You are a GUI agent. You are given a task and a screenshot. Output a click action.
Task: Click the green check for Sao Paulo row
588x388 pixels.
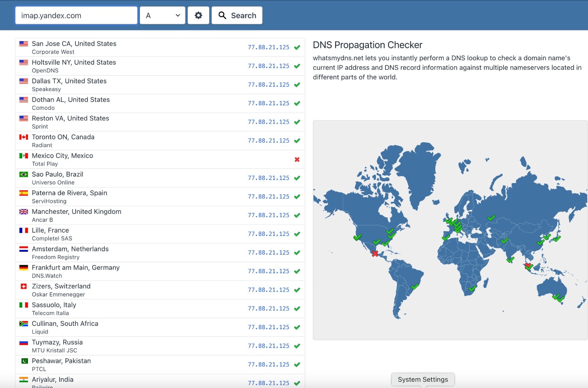(297, 178)
